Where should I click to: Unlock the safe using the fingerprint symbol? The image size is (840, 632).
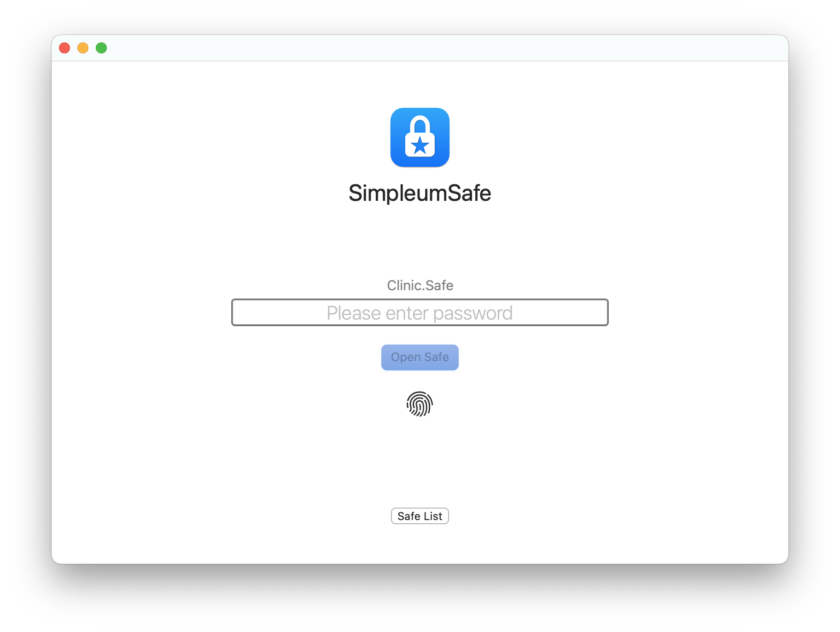point(420,404)
